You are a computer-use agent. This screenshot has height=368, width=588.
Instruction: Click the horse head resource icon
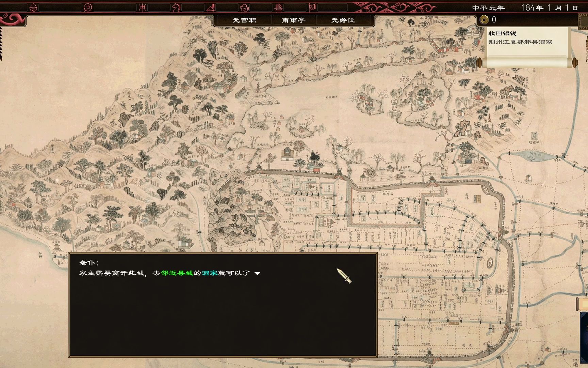[176, 7]
